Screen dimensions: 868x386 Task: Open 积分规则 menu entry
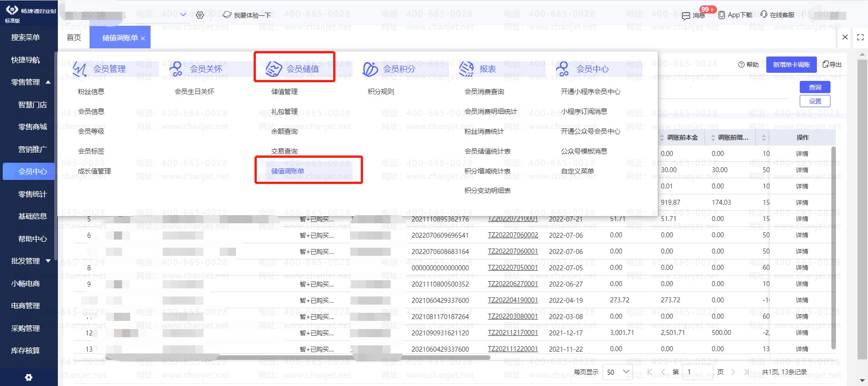[381, 91]
